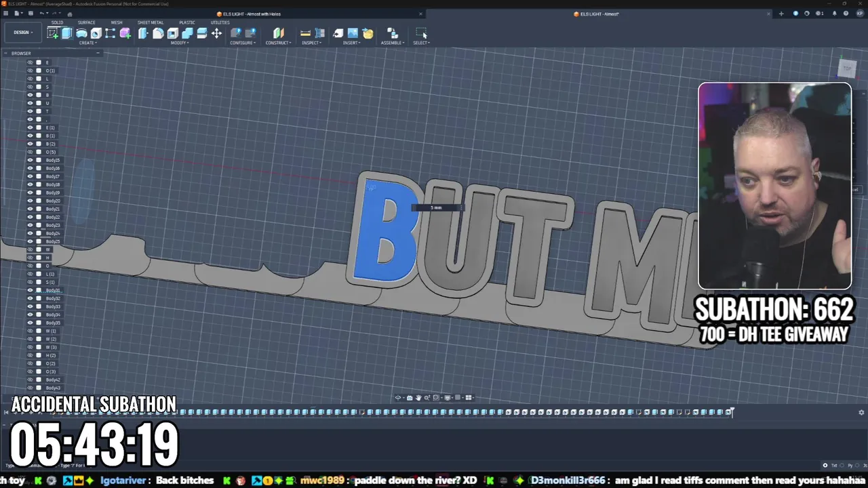This screenshot has height=488, width=868.
Task: Expand the Modify dropdown menu
Action: [180, 43]
